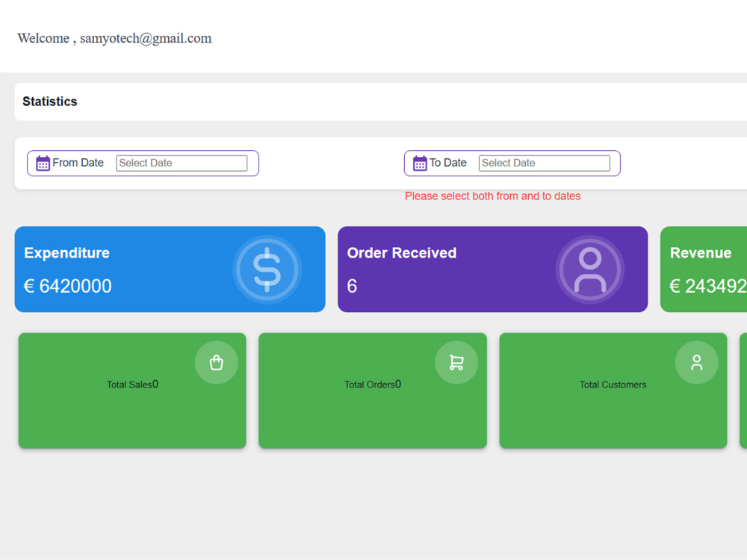Screen dimensions: 747x560
Task: Open the Expenditure card
Action: pos(170,270)
